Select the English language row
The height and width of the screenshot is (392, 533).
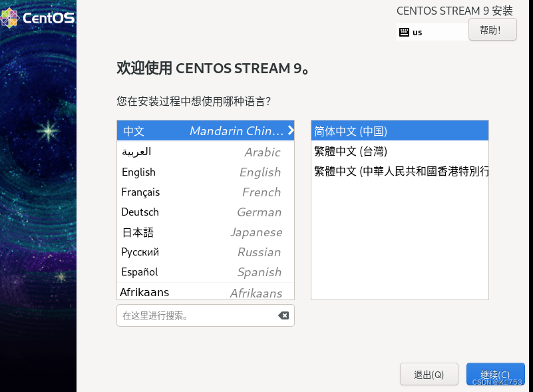206,172
